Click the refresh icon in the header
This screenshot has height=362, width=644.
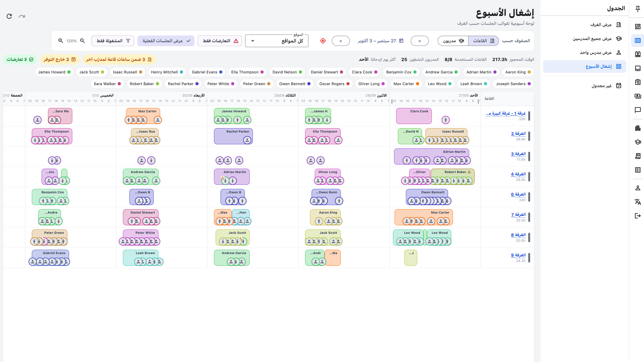9,16
